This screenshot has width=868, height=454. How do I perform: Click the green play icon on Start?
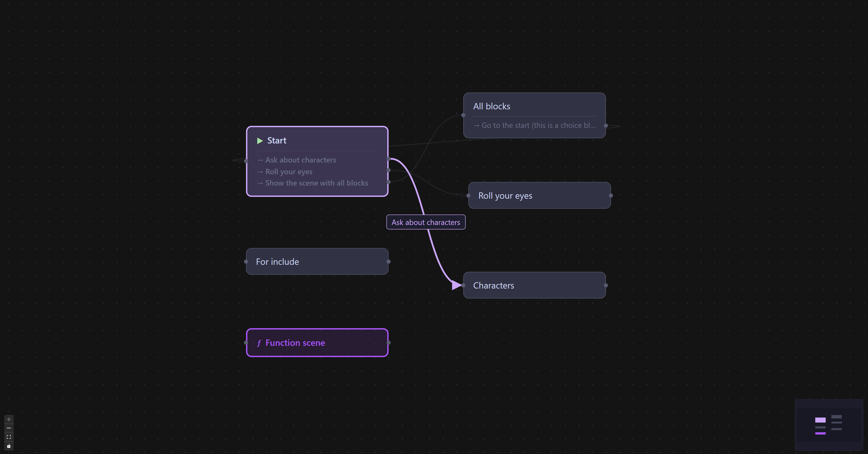260,141
